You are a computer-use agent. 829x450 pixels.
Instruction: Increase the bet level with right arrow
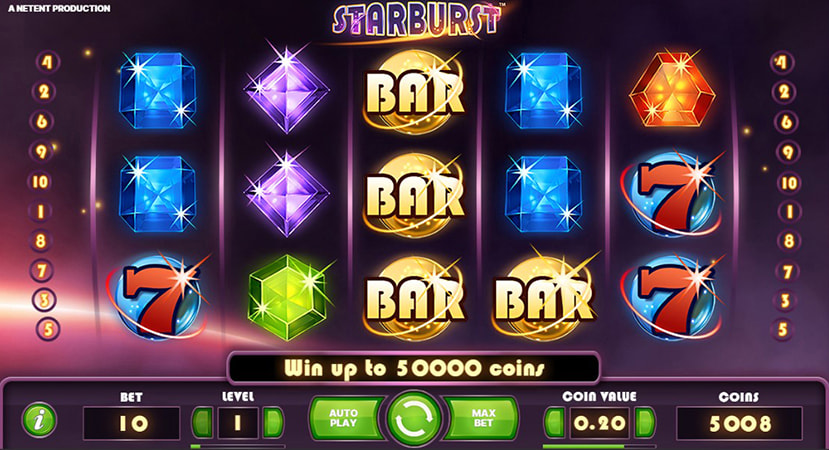pyautogui.click(x=272, y=423)
